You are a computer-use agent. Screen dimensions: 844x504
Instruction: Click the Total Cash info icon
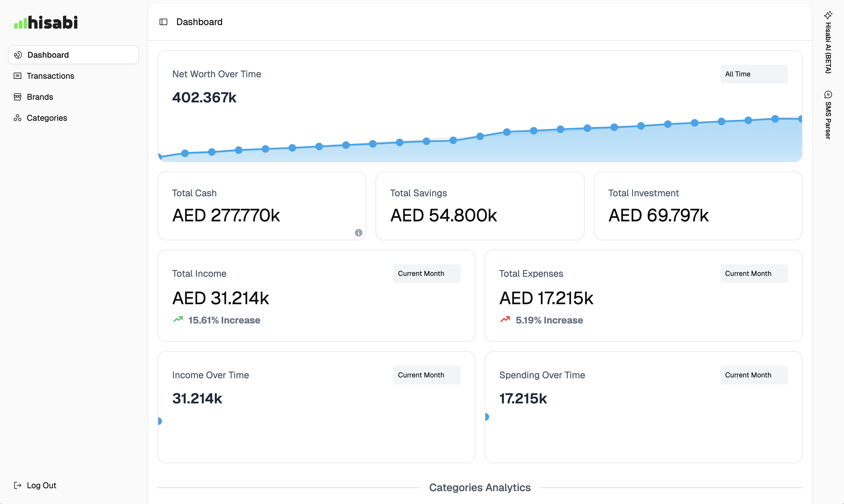(358, 233)
